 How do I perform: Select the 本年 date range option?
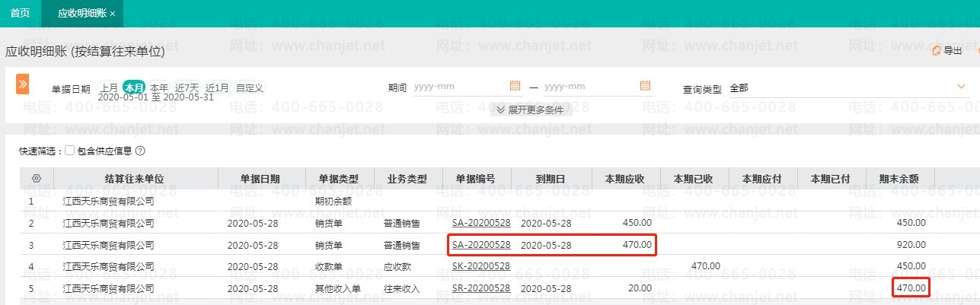158,87
